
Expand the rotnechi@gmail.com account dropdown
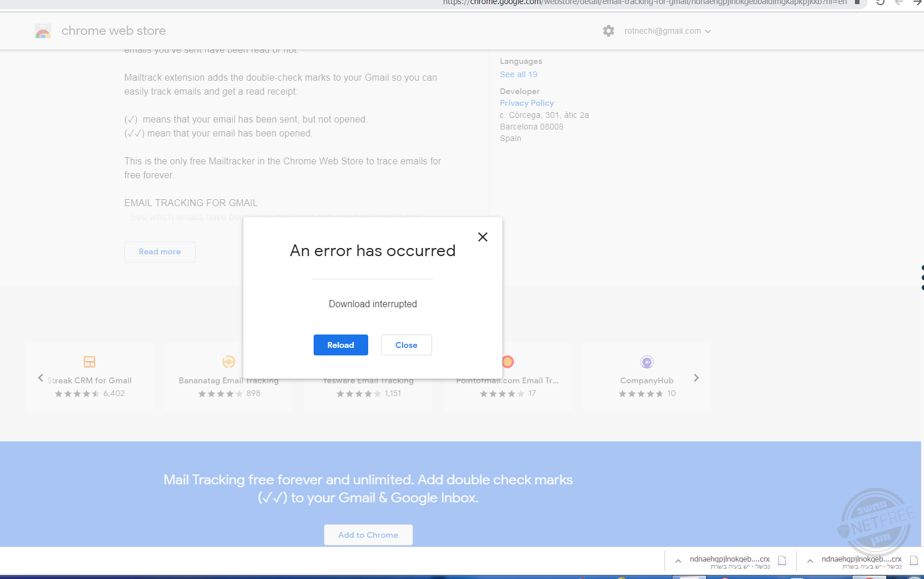tap(668, 31)
